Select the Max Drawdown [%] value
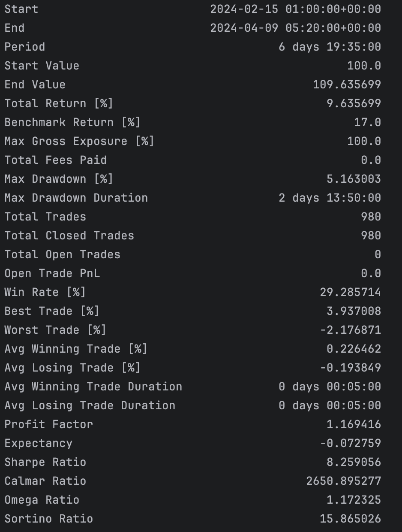 (x=354, y=179)
